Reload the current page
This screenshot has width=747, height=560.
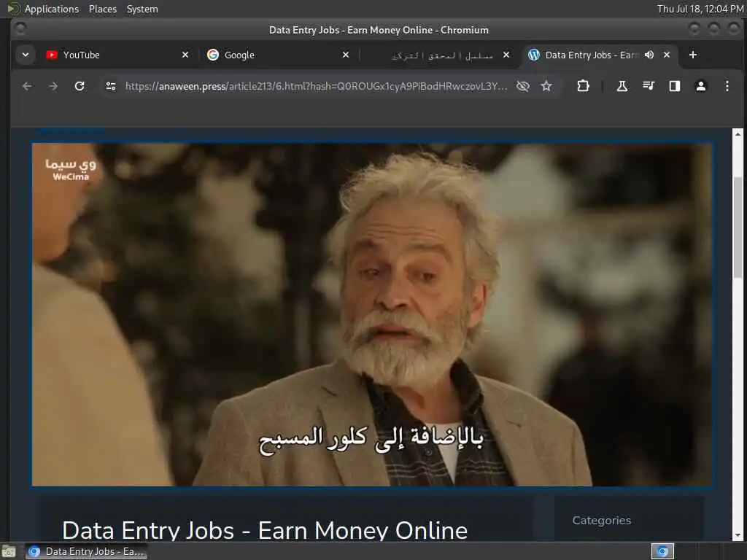click(80, 86)
